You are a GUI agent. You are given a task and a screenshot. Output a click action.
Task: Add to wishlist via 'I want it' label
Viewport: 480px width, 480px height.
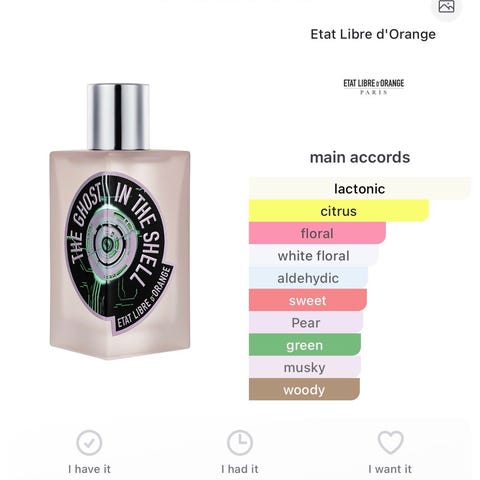tap(390, 469)
